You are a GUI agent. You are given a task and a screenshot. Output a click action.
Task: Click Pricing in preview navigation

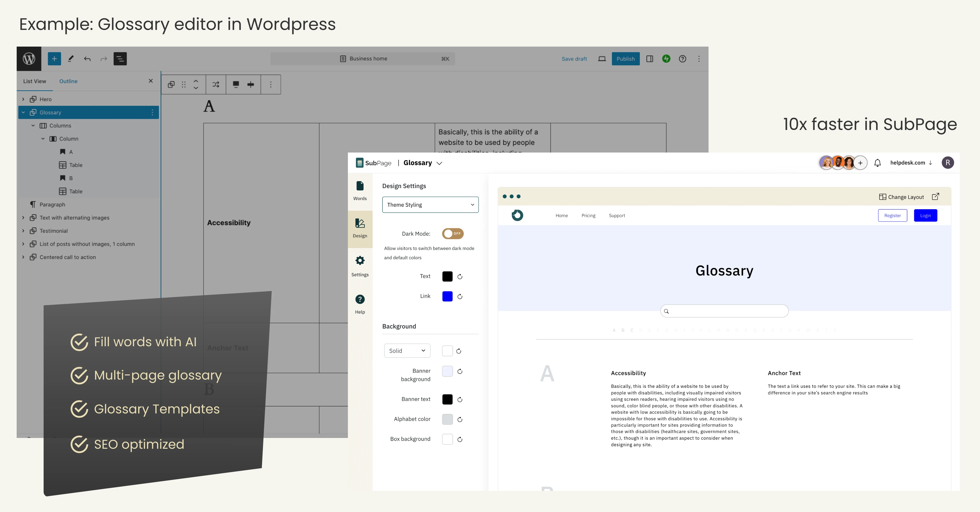588,216
